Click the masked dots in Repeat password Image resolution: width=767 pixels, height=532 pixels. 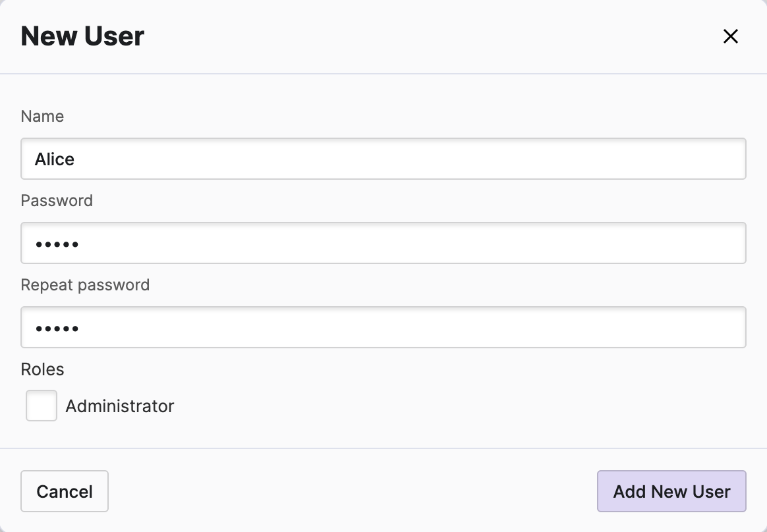57,329
